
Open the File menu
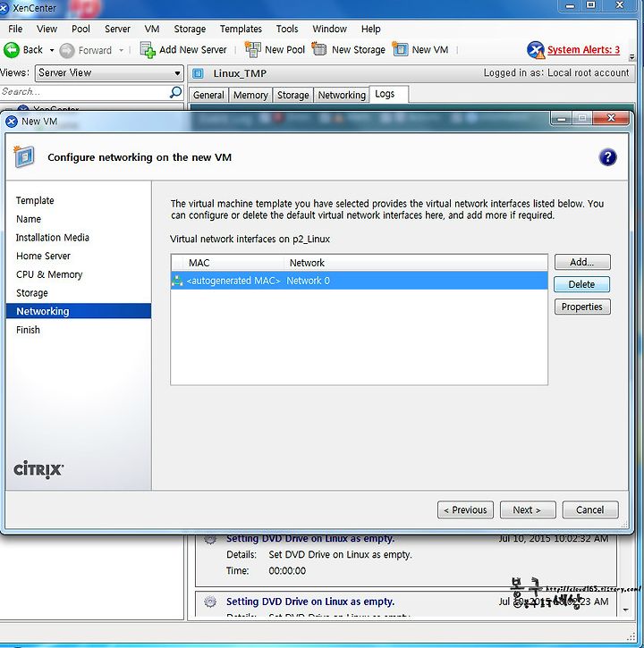15,29
